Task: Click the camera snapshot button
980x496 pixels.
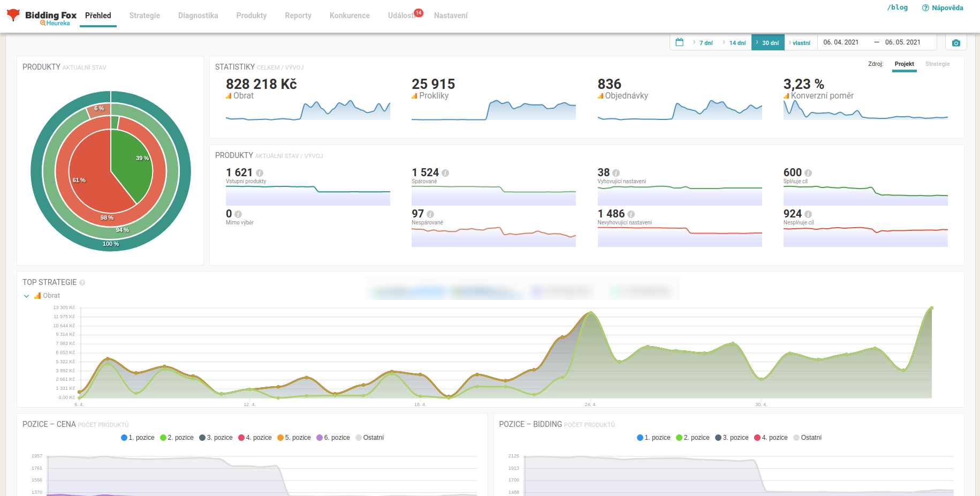Action: click(956, 43)
